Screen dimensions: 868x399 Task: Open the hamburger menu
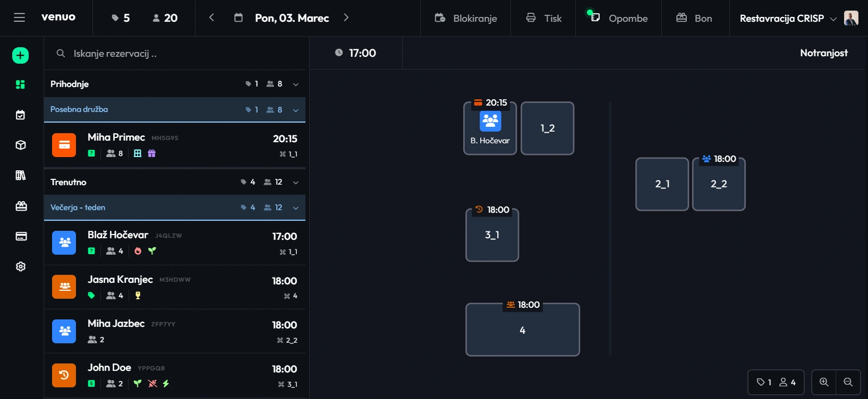coord(20,18)
